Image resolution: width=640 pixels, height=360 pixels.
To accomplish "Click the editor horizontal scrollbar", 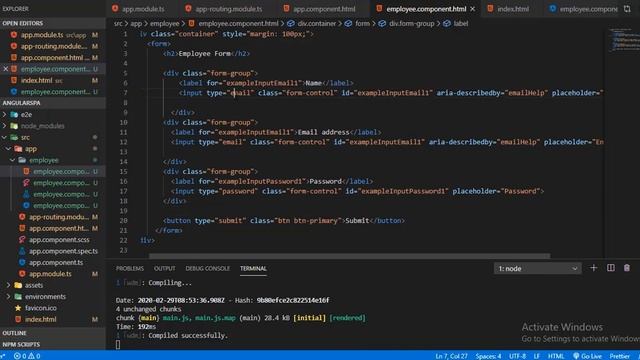I will [349, 256].
